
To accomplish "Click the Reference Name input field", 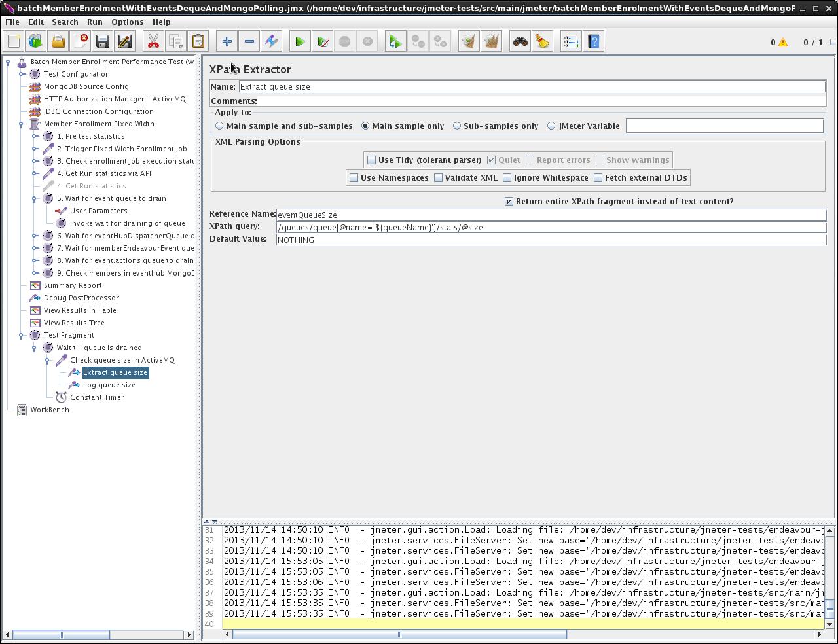I will tap(551, 215).
